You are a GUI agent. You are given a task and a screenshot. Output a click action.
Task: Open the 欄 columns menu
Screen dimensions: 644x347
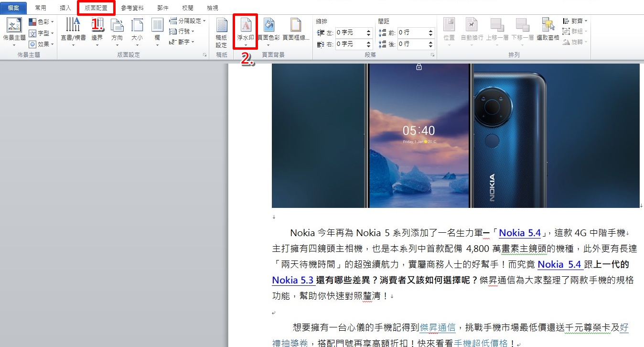tap(157, 33)
